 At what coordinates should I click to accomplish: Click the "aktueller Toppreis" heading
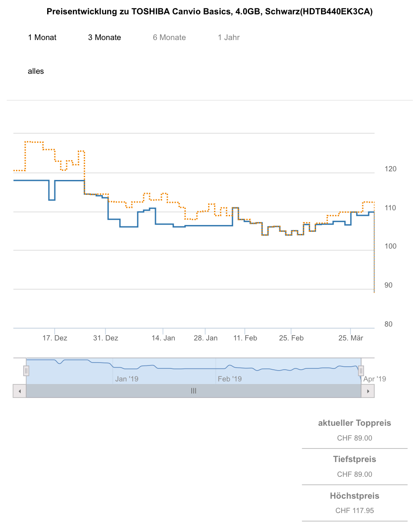(x=354, y=423)
